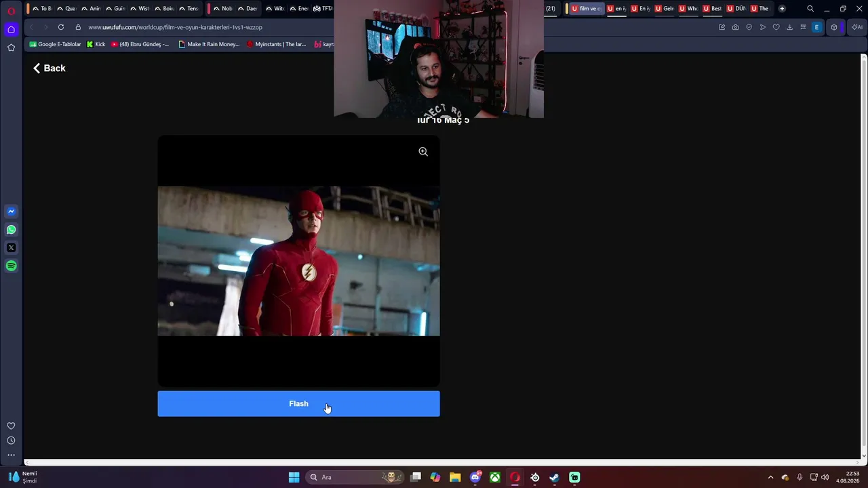Switch to the 'DÜN' tab
868x488 pixels.
[736, 9]
